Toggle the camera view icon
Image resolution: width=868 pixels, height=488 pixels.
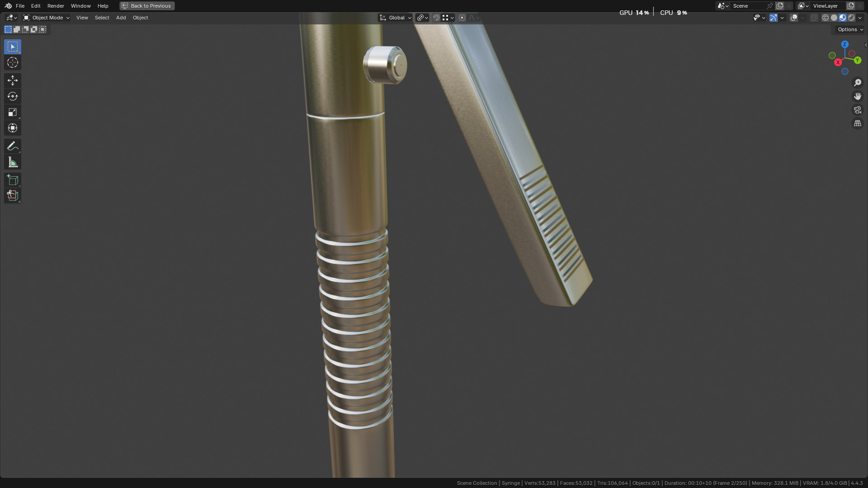857,110
